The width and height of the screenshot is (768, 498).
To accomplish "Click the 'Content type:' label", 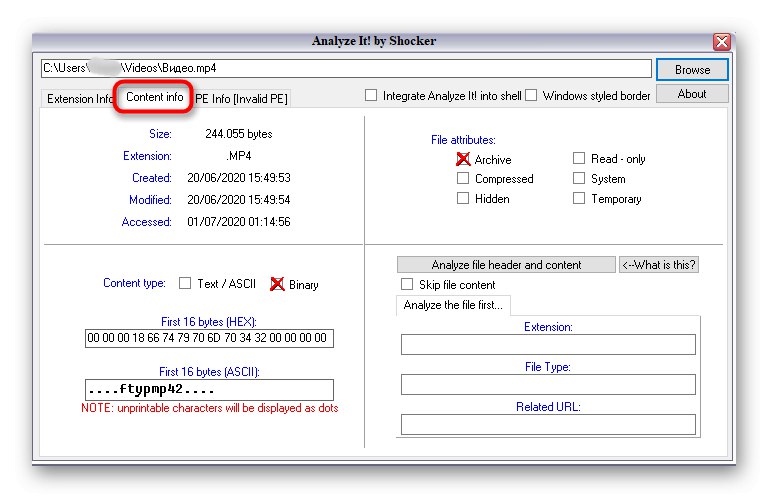I will click(134, 283).
